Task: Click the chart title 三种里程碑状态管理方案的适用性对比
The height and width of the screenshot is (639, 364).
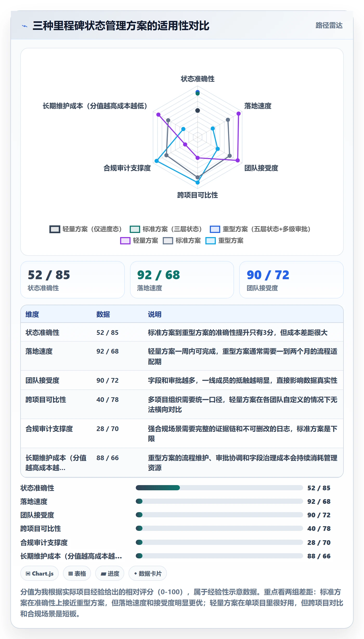Action: coord(121,26)
